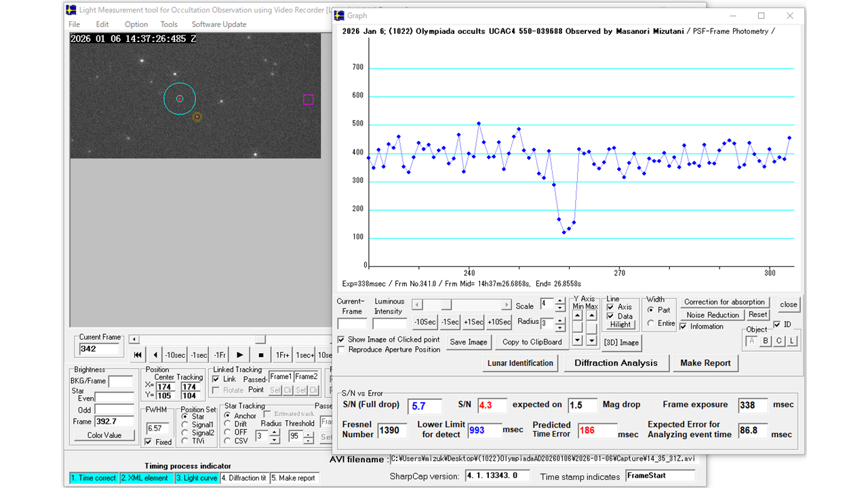This screenshot has width=868, height=488.
Task: Select the Entire width radio option
Action: [x=651, y=323]
